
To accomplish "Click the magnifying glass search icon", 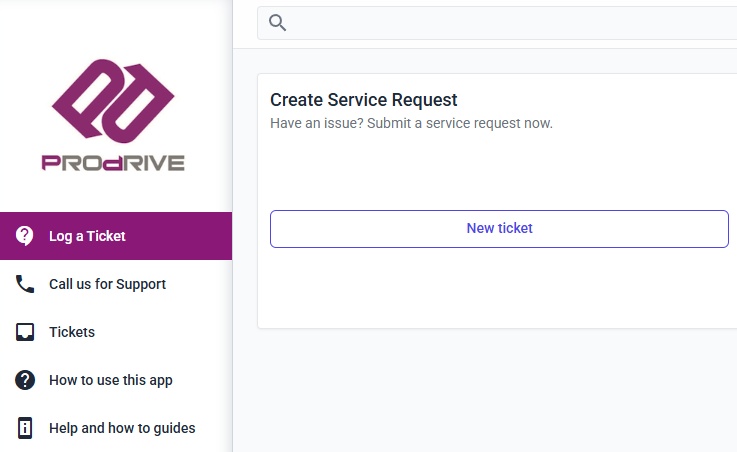I will [278, 23].
